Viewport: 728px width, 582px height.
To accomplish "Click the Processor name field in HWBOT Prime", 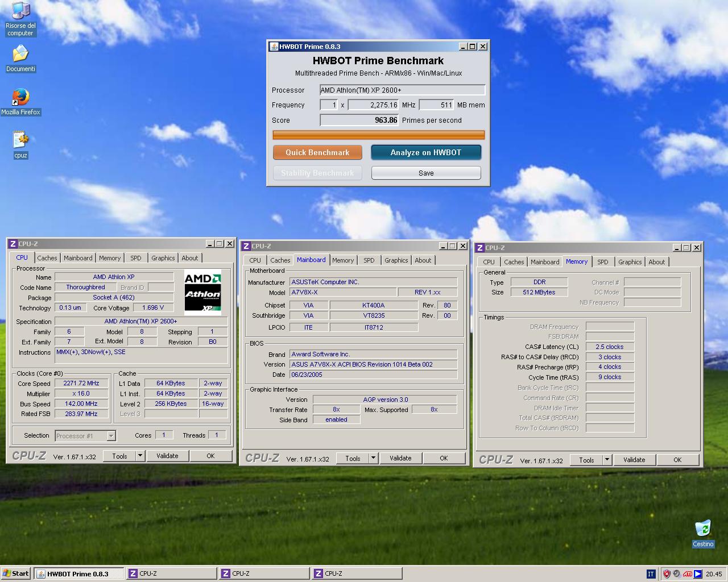I will [x=402, y=90].
